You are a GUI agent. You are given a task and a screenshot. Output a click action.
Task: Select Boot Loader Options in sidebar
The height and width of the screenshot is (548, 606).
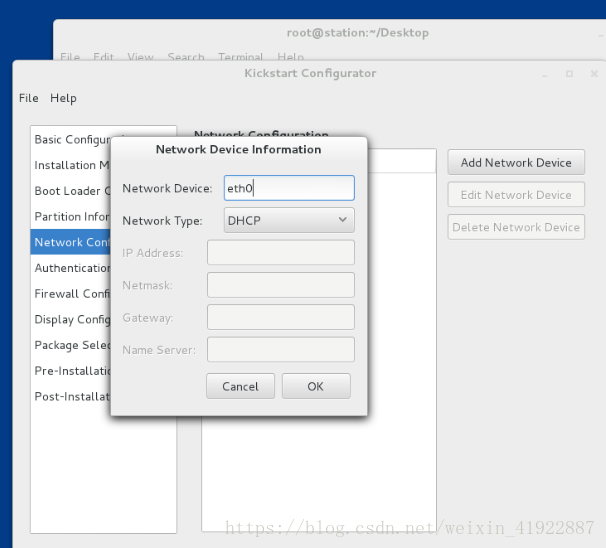click(71, 191)
